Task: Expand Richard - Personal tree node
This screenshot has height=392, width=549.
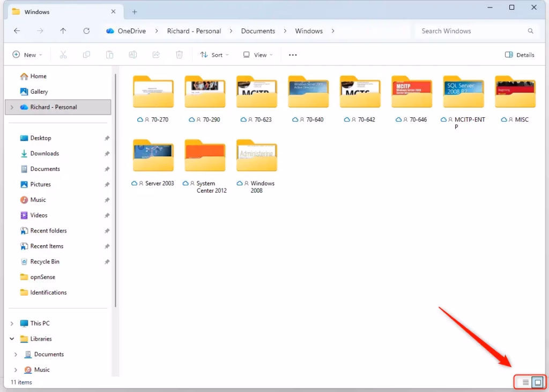Action: 12,107
